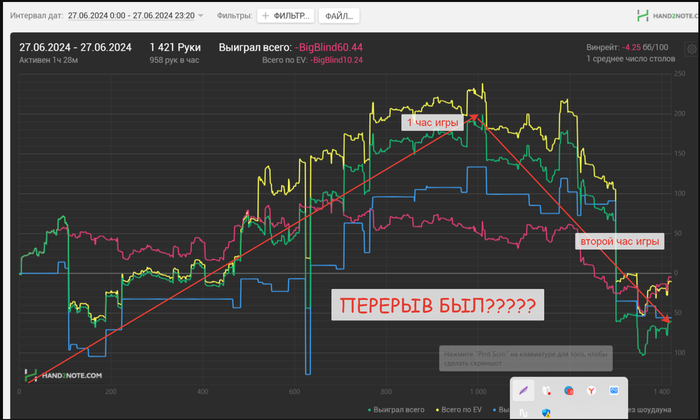700x420 pixels.
Task: Click the Hand2Note logo in header
Action: (667, 16)
